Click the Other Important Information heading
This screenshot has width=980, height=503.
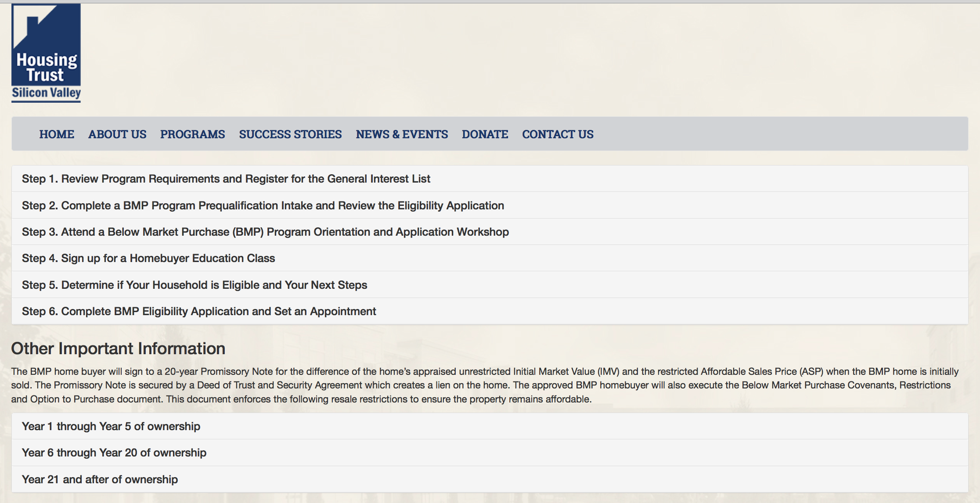click(118, 349)
